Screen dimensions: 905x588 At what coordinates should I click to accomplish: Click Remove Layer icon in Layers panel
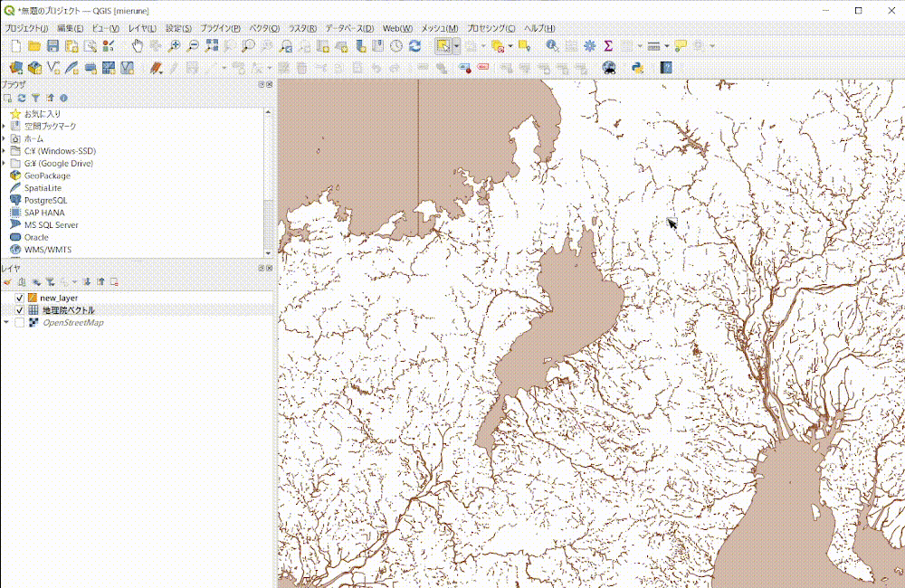pos(114,281)
